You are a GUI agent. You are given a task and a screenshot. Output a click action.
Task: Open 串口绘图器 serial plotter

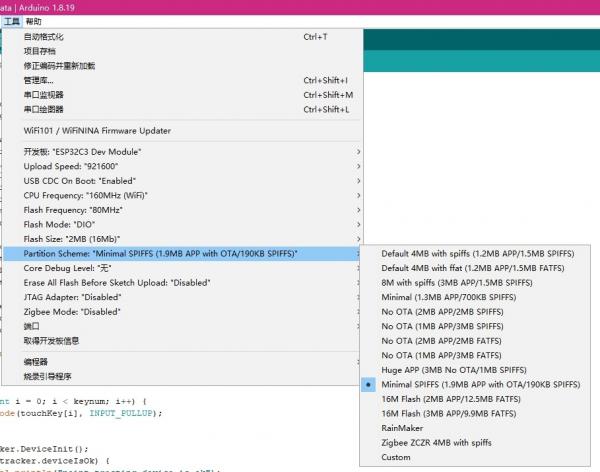(182, 109)
